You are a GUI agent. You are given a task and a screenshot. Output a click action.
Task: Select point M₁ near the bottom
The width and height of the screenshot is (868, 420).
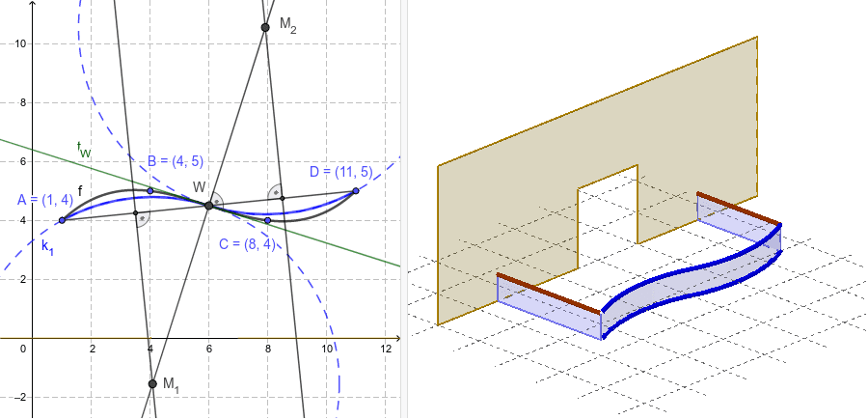point(152,383)
